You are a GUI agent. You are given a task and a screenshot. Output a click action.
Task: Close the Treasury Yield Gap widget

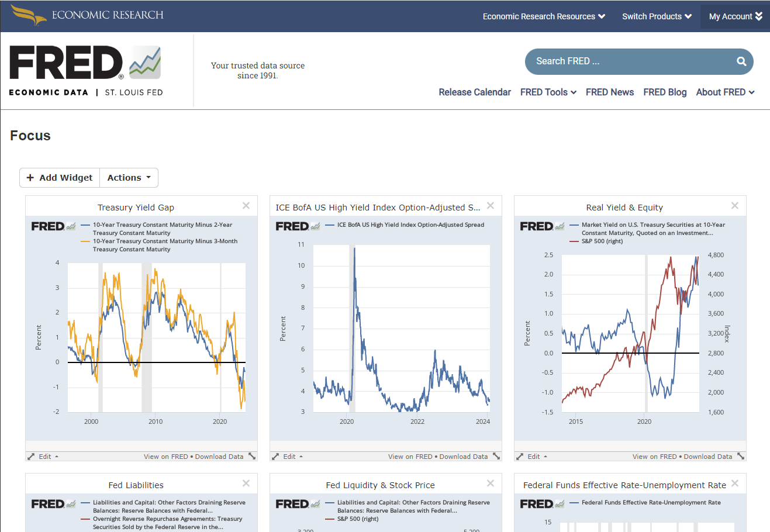[246, 206]
